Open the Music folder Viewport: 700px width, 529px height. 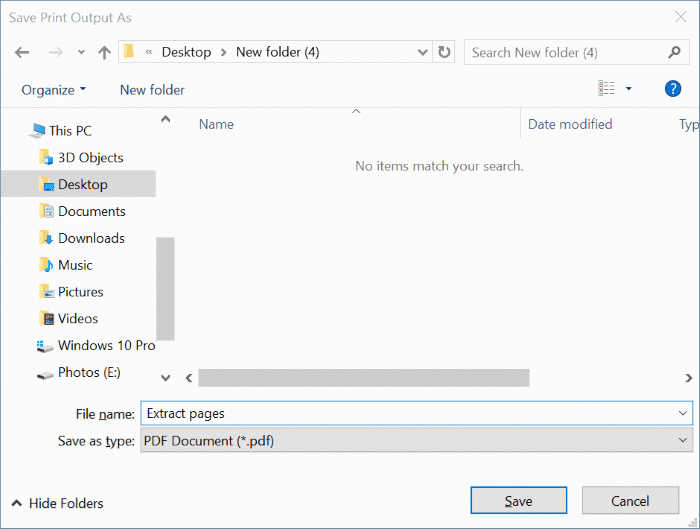[x=75, y=265]
